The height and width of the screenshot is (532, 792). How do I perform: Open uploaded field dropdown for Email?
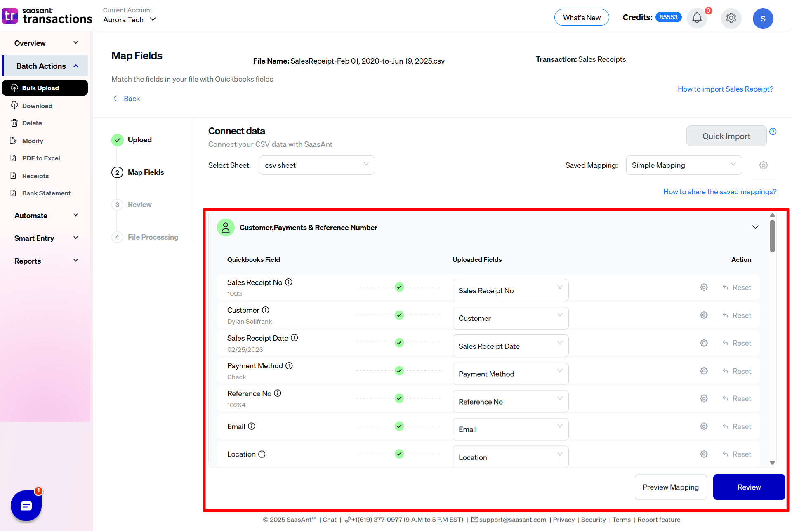[x=510, y=429]
